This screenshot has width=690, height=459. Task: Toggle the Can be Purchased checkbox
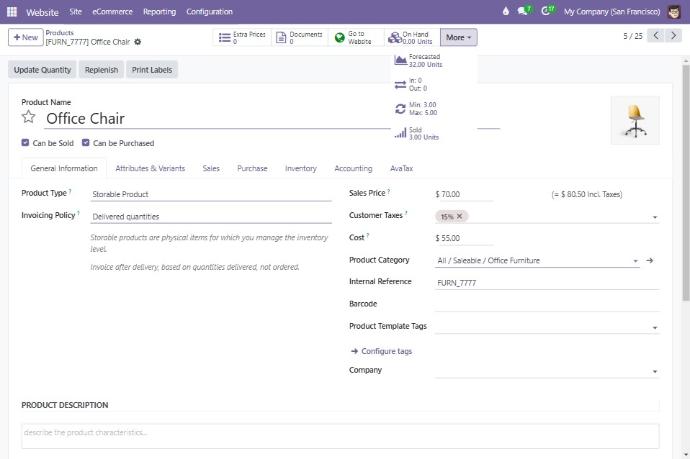coord(86,143)
